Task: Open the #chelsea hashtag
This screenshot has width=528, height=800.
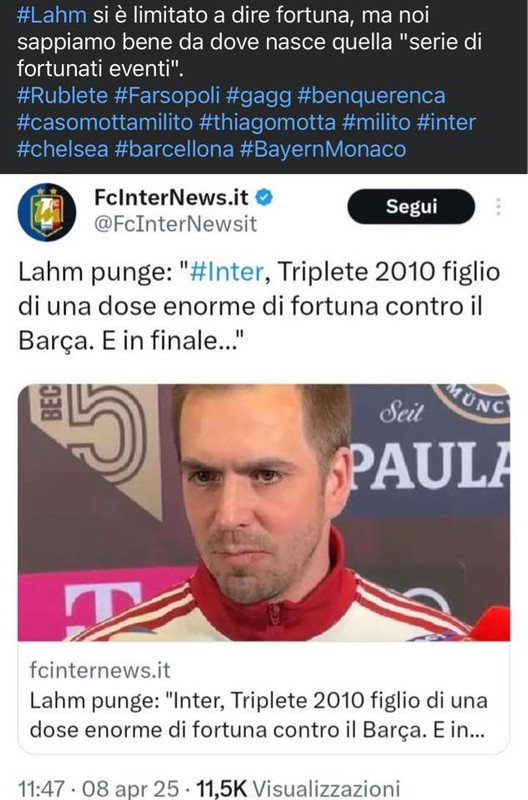Action: point(63,149)
